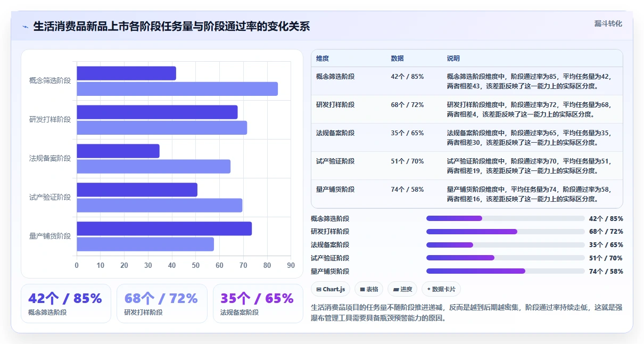
Task: Open the 35个 / 65% data card
Action: click(258, 304)
